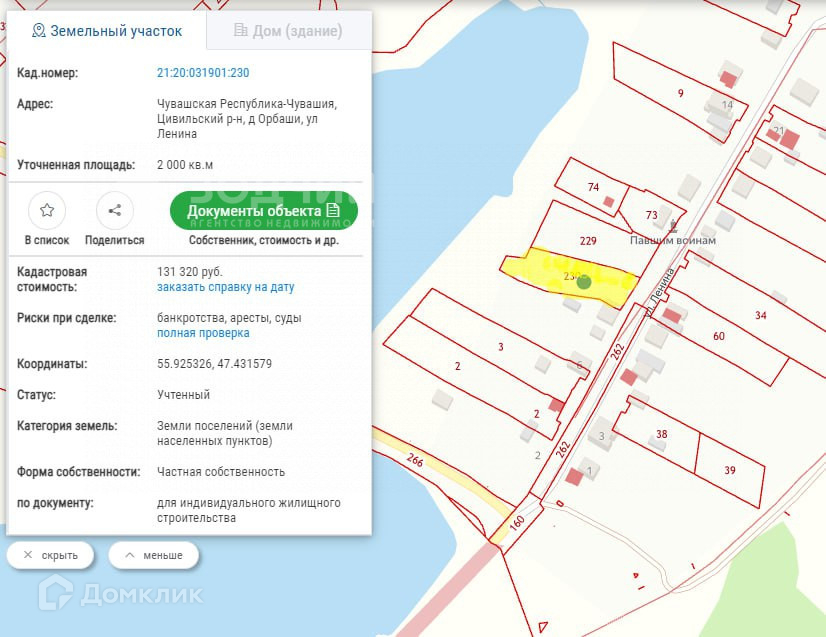
Task: Select the parcel labelled 3 near the lake
Action: tap(500, 347)
